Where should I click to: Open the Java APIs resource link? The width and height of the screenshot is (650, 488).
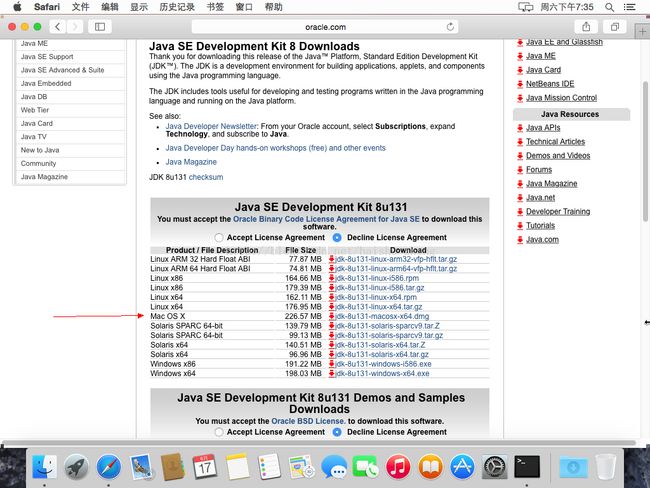pos(543,128)
